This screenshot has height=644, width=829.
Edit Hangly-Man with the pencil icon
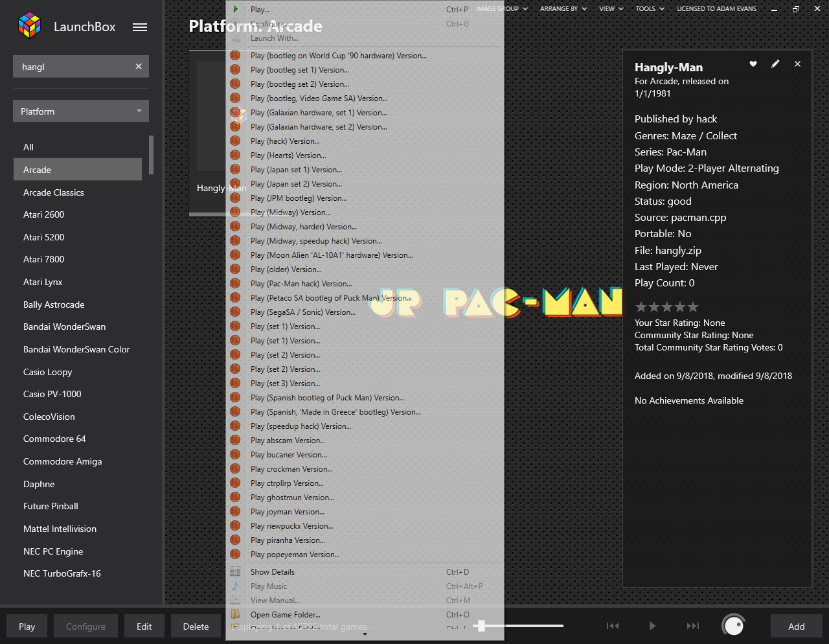tap(775, 63)
